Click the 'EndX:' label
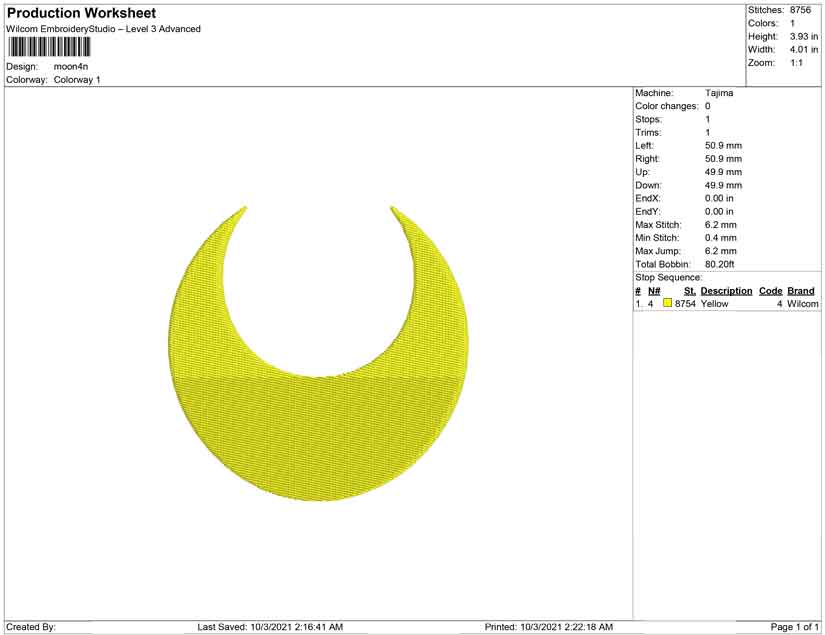Screen dimensions: 825x635 [x=648, y=198]
